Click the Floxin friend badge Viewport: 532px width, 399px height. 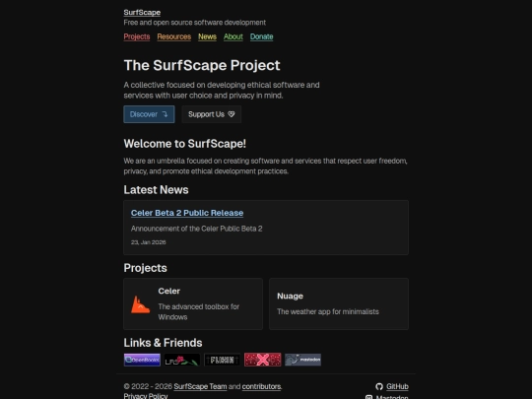pos(223,360)
